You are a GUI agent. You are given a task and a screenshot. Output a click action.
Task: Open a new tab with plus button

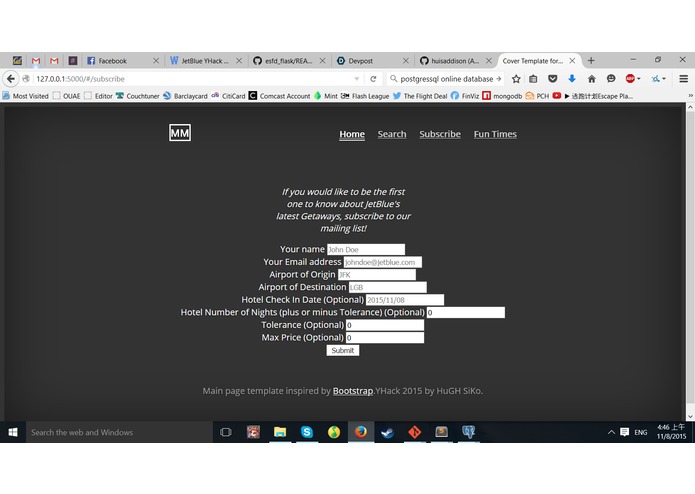(591, 61)
